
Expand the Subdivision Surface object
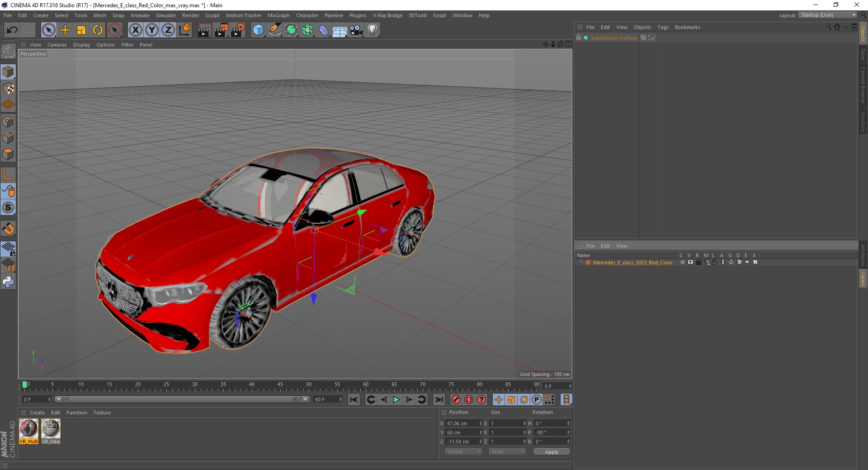(579, 38)
